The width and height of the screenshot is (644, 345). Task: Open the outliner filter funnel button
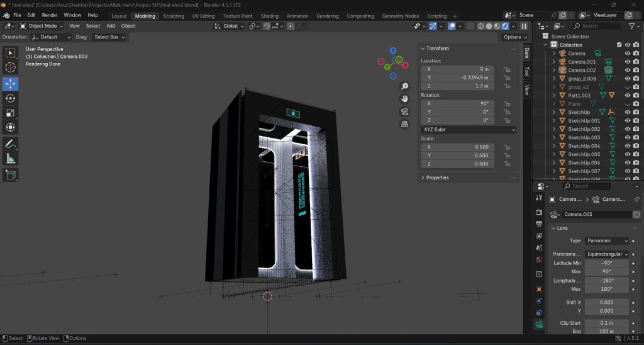point(631,26)
